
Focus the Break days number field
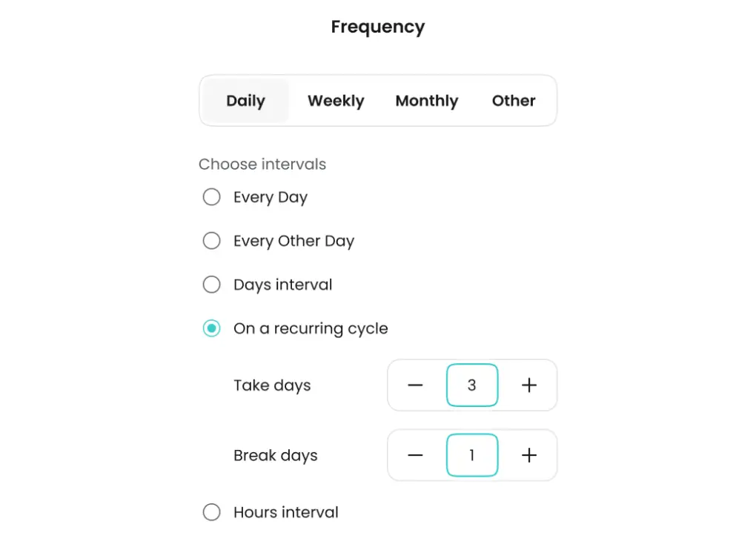point(472,455)
